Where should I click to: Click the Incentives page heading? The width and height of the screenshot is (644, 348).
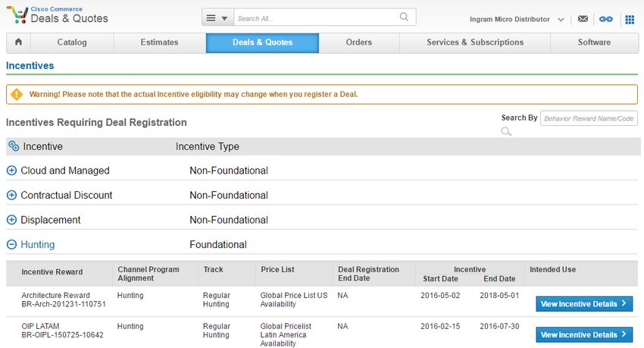tap(30, 66)
